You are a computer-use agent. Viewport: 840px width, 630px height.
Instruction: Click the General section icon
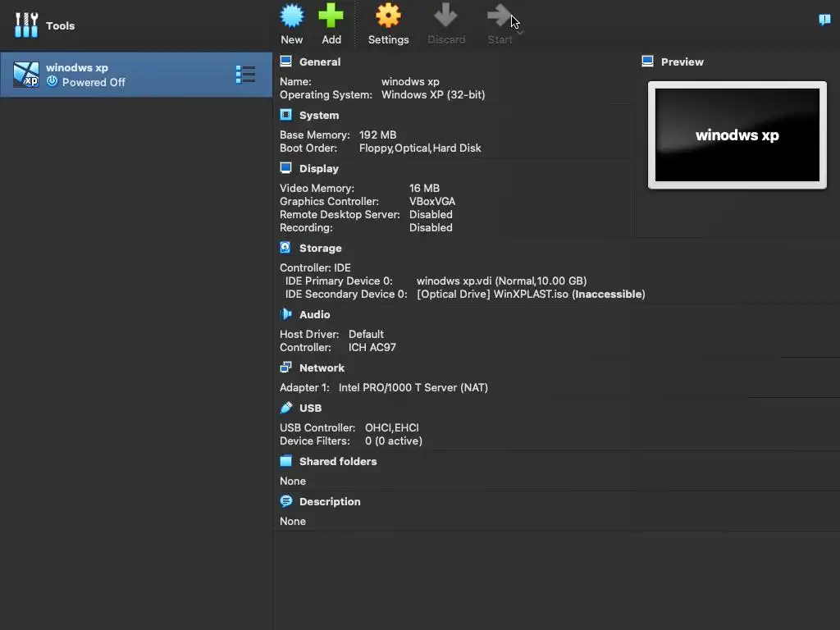pos(286,62)
